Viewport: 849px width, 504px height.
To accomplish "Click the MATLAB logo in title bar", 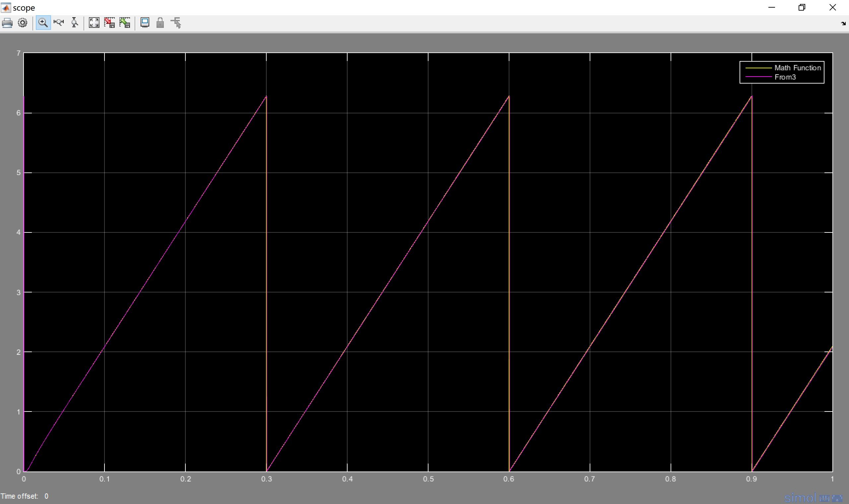I will pos(6,8).
